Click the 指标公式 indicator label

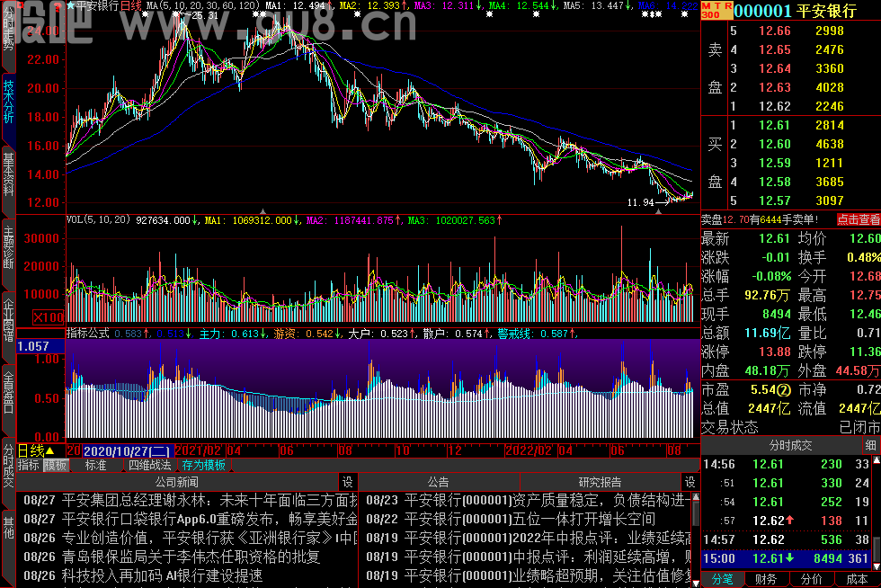click(88, 334)
